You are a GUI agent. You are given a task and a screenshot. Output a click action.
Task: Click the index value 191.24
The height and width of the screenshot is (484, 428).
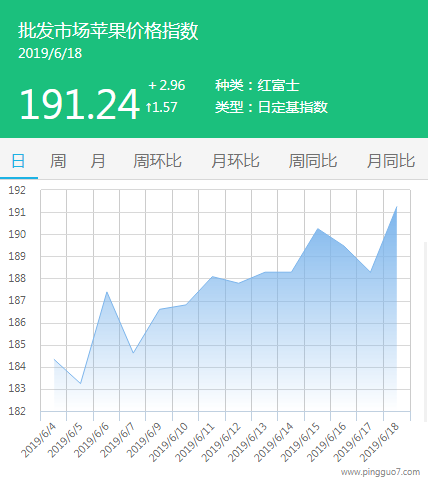[x=79, y=104]
